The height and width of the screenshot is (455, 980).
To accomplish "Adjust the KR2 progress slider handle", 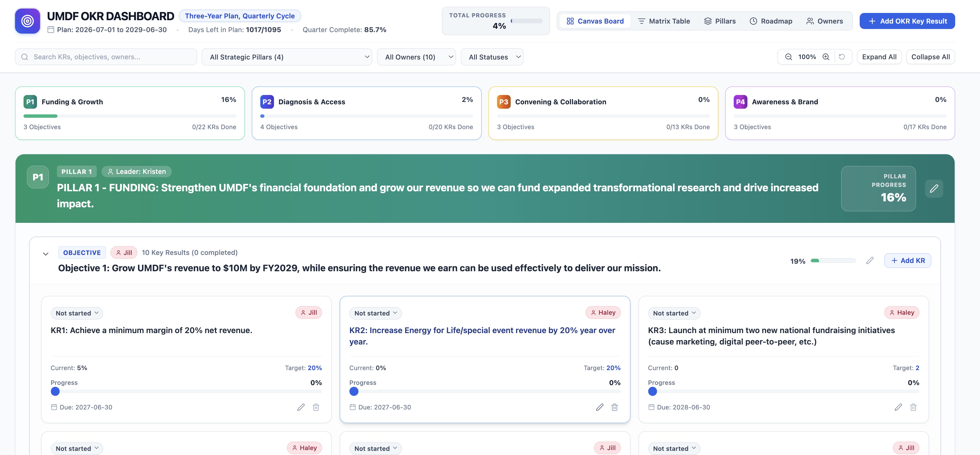I will 354,392.
